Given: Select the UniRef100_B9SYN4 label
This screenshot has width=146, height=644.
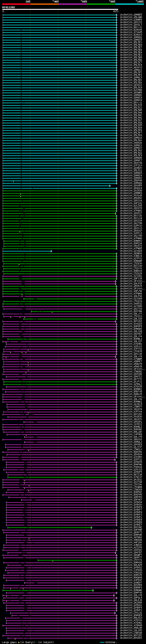Looking at the screenshot, I should [x=131, y=311].
